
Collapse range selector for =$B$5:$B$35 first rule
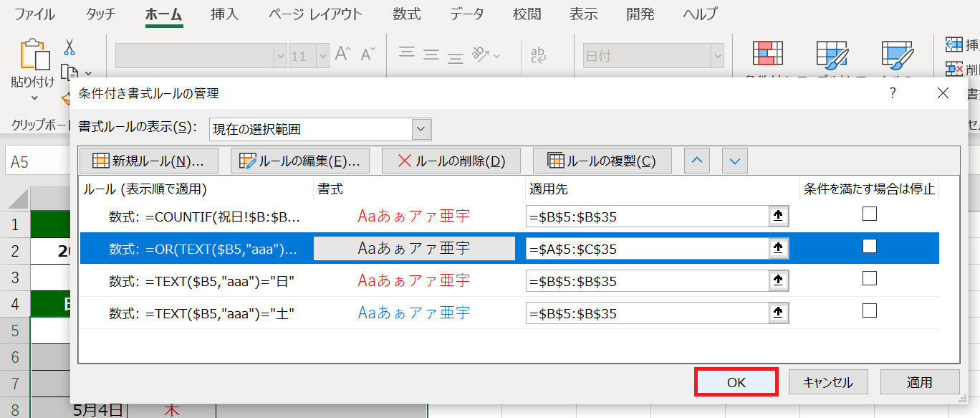pos(778,217)
